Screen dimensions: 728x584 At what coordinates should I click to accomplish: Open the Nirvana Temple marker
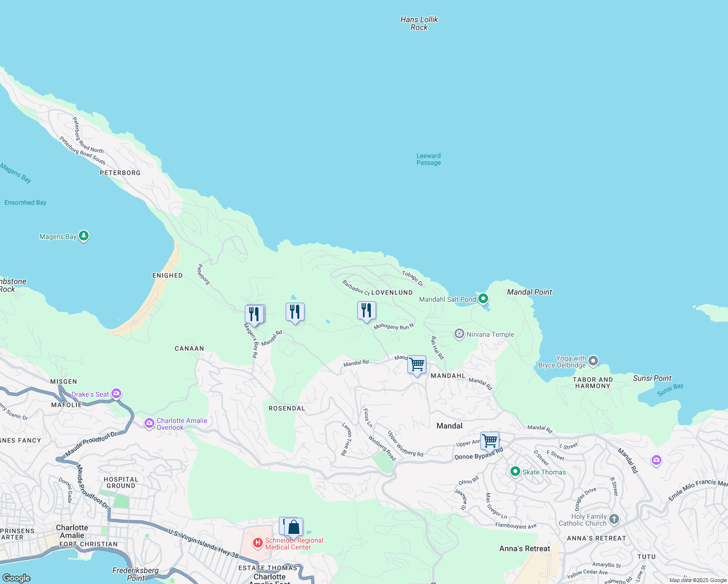click(x=459, y=334)
